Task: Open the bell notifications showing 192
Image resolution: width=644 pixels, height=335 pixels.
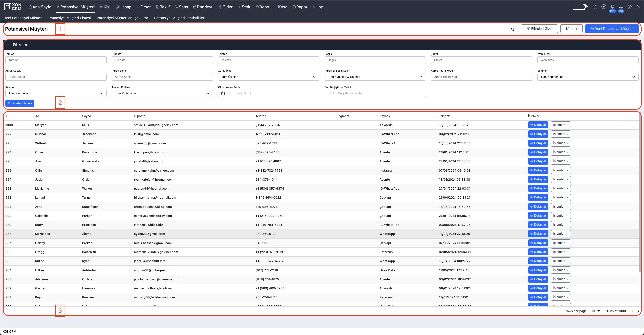Action: 621,7
